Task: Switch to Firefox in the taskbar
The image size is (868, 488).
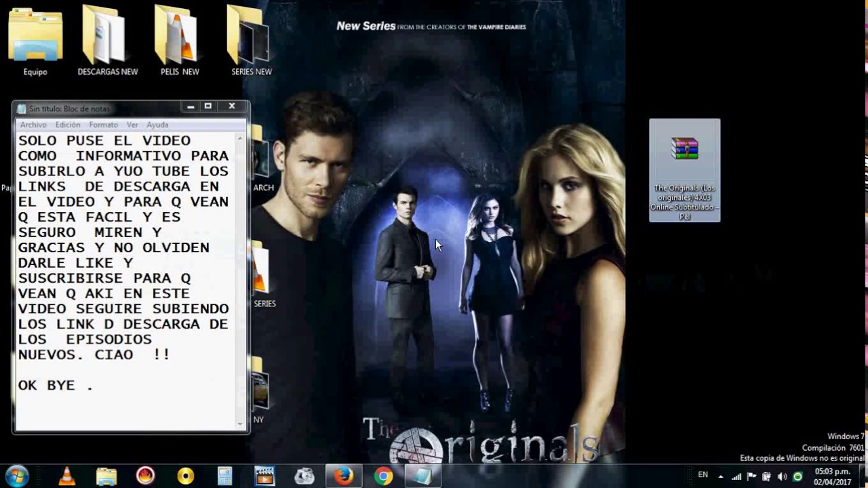Action: point(344,476)
